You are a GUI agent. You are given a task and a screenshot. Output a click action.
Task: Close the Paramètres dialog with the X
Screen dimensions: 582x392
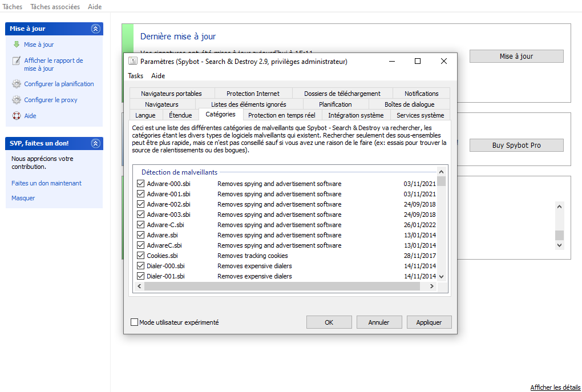click(443, 61)
